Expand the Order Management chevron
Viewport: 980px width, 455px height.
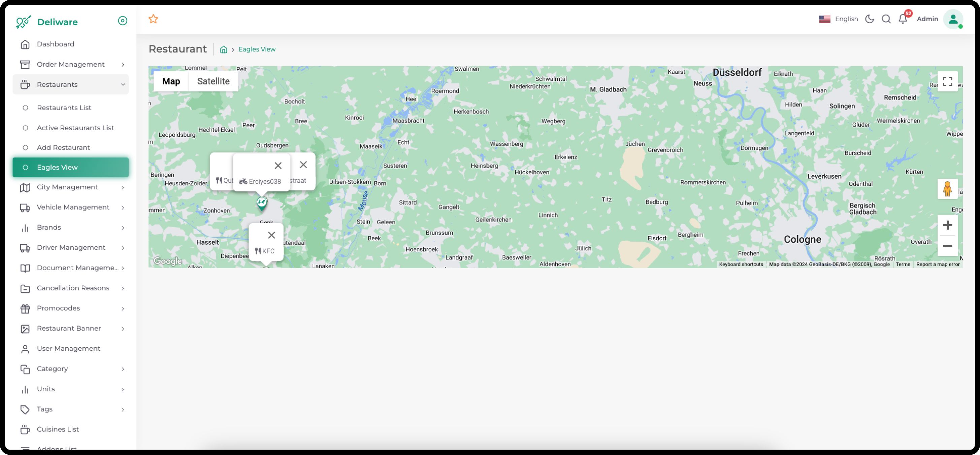click(123, 64)
